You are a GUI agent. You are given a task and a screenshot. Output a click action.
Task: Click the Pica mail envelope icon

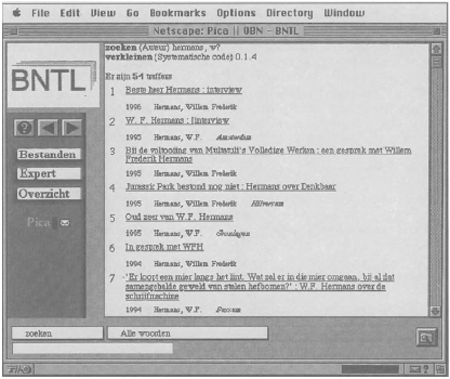point(65,223)
